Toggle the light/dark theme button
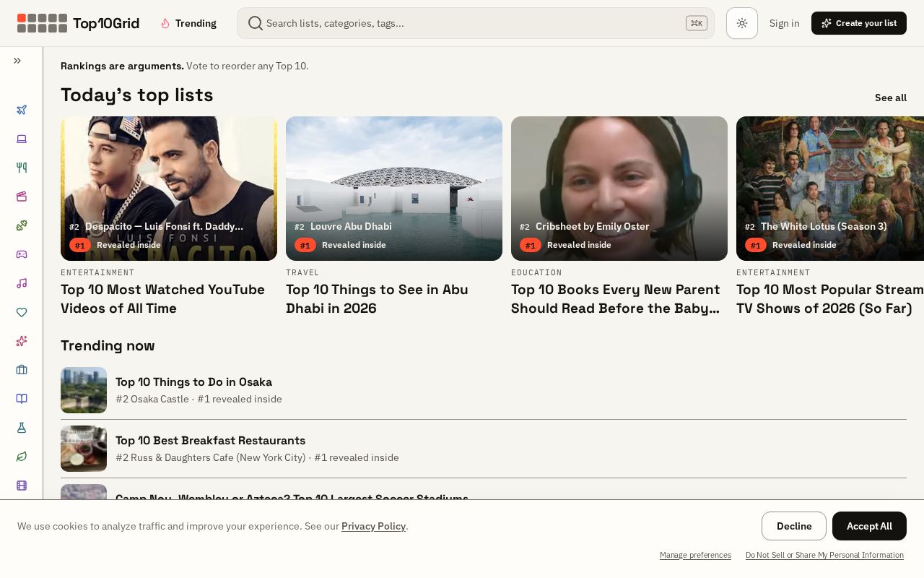 [742, 23]
